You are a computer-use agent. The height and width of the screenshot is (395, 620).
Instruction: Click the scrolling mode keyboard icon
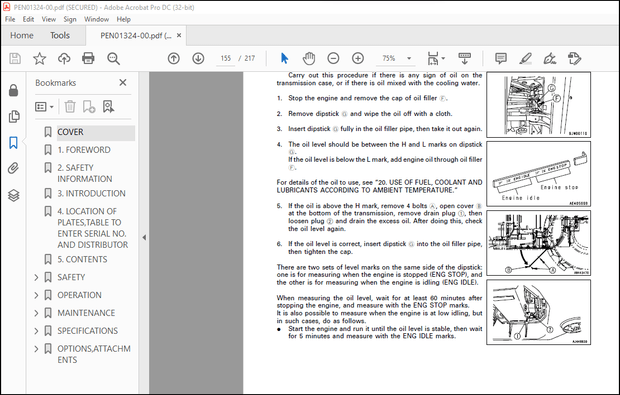(464, 59)
